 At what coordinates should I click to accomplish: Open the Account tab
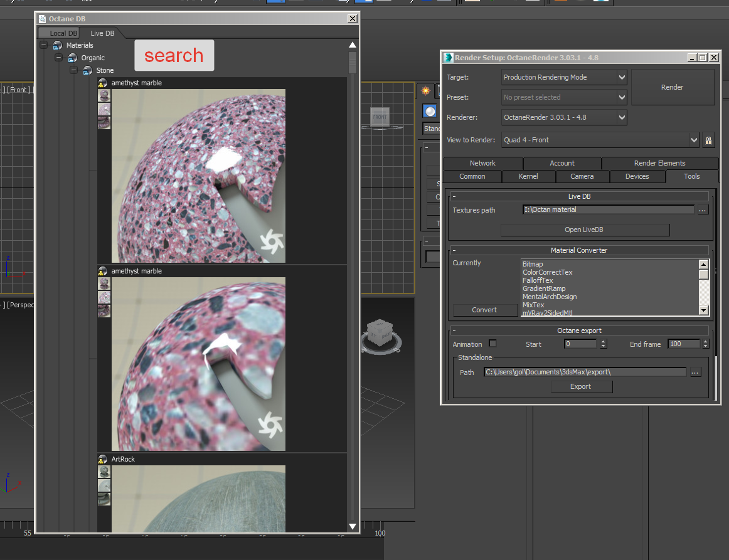(562, 163)
